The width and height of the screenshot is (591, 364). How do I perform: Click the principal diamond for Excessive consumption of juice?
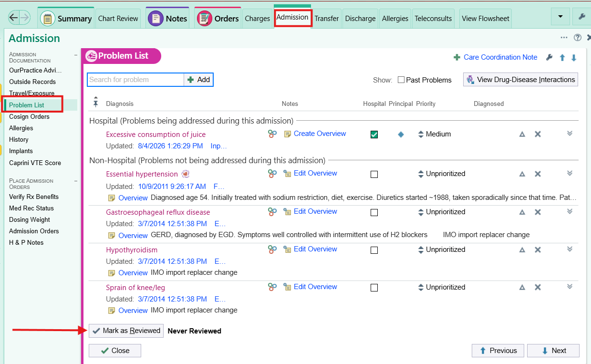(x=401, y=135)
